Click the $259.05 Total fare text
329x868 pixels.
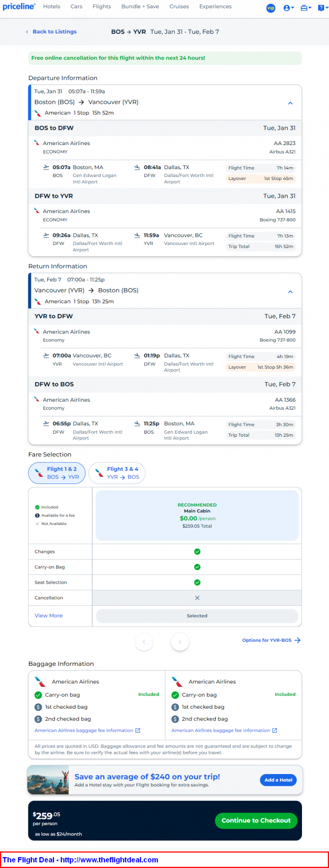pos(197,526)
